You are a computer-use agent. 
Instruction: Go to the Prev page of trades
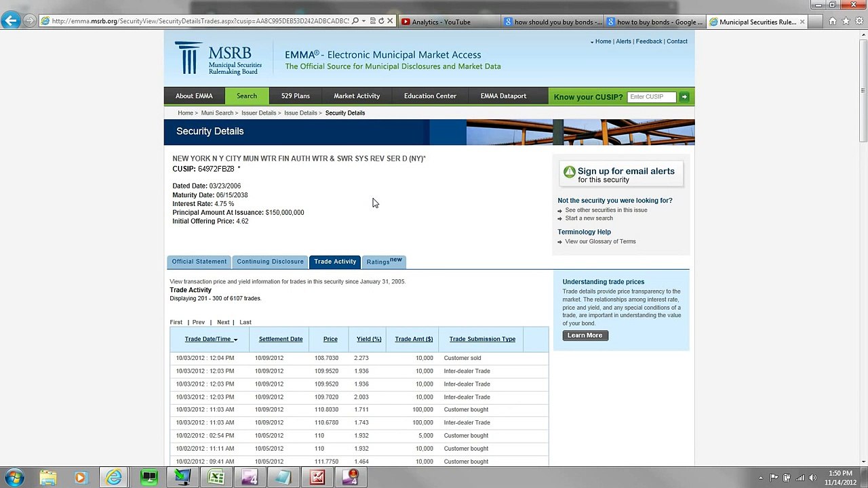pos(199,323)
